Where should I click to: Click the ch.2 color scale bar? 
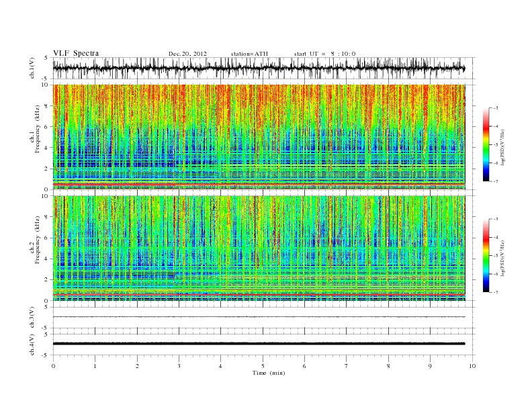[x=486, y=256]
